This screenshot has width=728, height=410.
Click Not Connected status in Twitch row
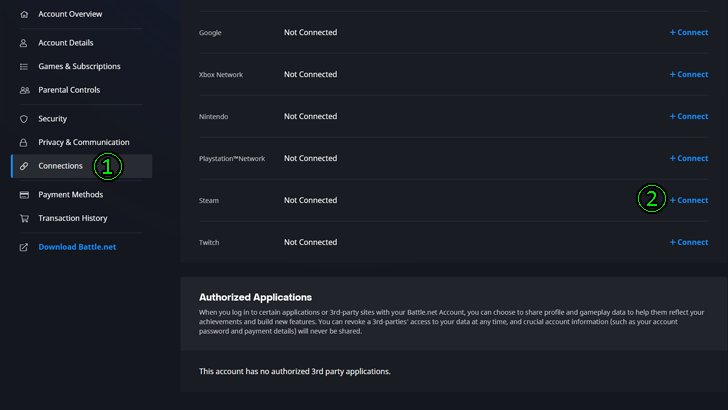click(311, 242)
